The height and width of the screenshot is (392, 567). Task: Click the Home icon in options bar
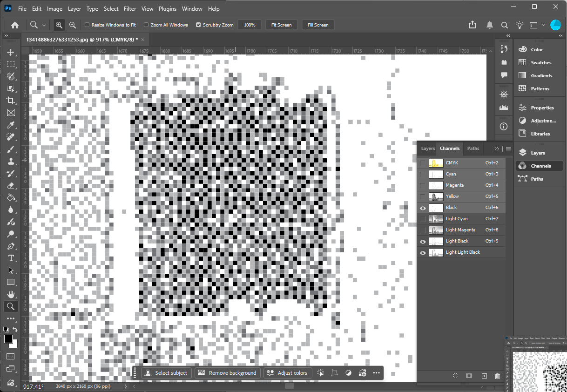click(x=15, y=25)
